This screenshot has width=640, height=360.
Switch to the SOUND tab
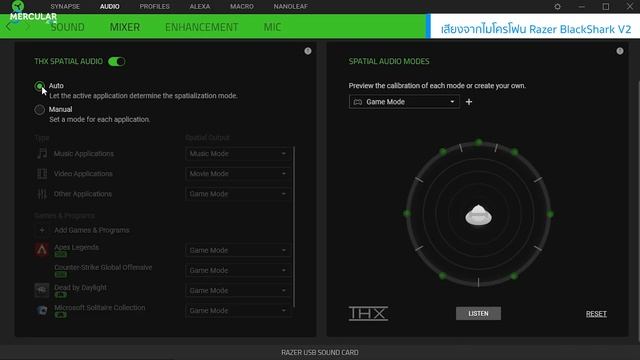(67, 27)
